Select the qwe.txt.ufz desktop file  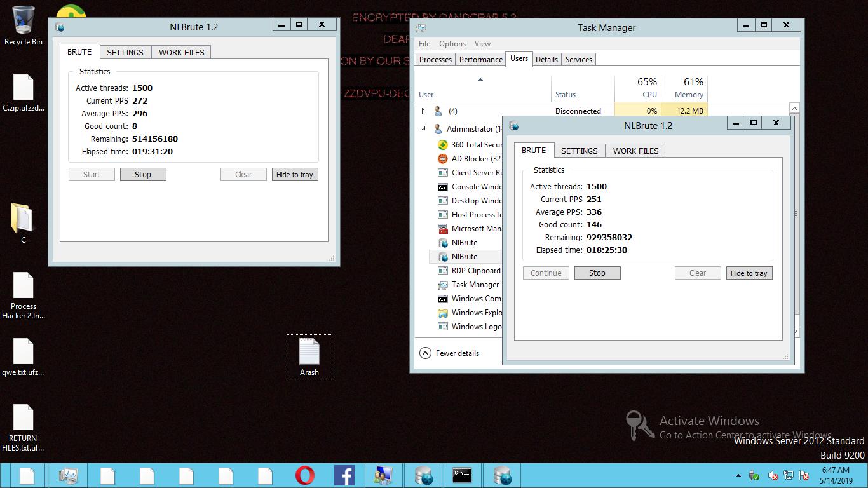point(24,357)
